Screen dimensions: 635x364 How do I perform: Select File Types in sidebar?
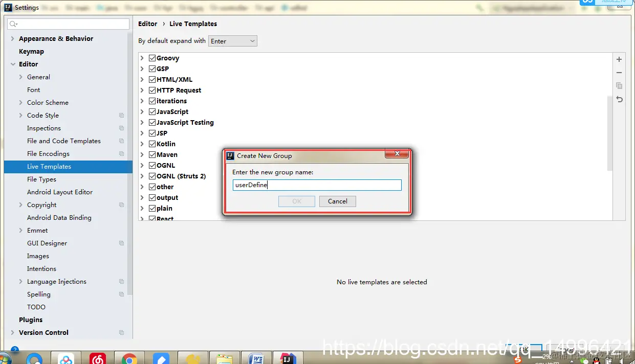(41, 179)
